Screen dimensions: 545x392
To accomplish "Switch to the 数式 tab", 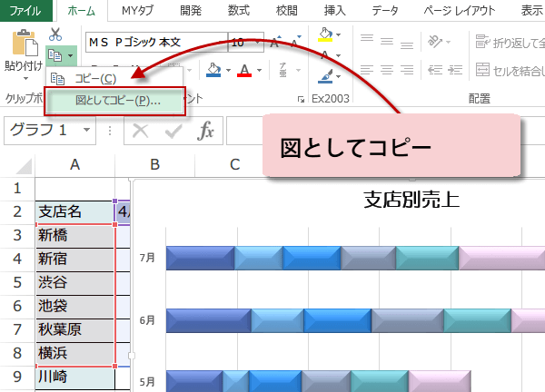I will coord(238,11).
